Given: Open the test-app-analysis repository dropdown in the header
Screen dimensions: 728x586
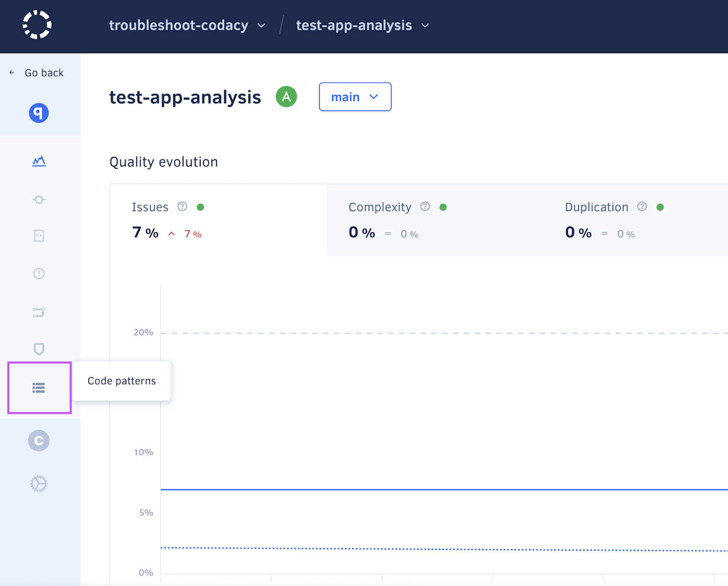Looking at the screenshot, I should point(363,25).
